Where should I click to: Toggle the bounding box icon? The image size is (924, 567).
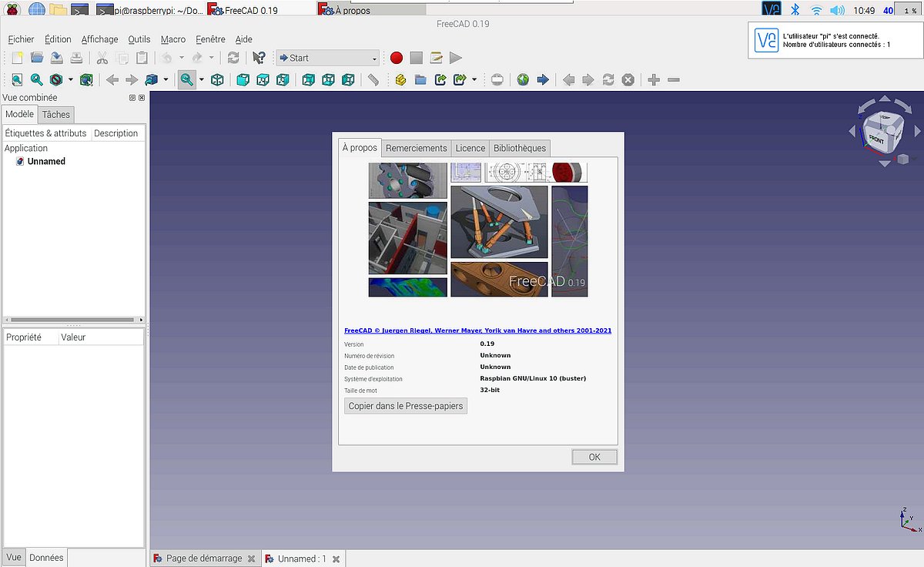pyautogui.click(x=86, y=79)
